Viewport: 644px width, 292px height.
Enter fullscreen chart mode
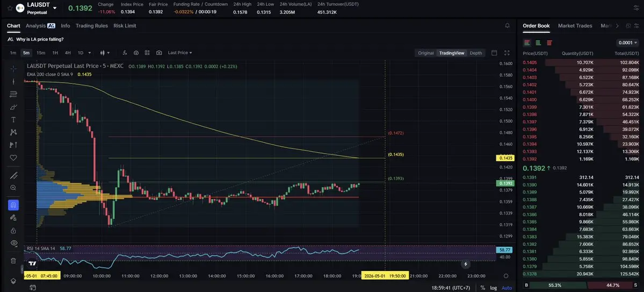click(507, 53)
